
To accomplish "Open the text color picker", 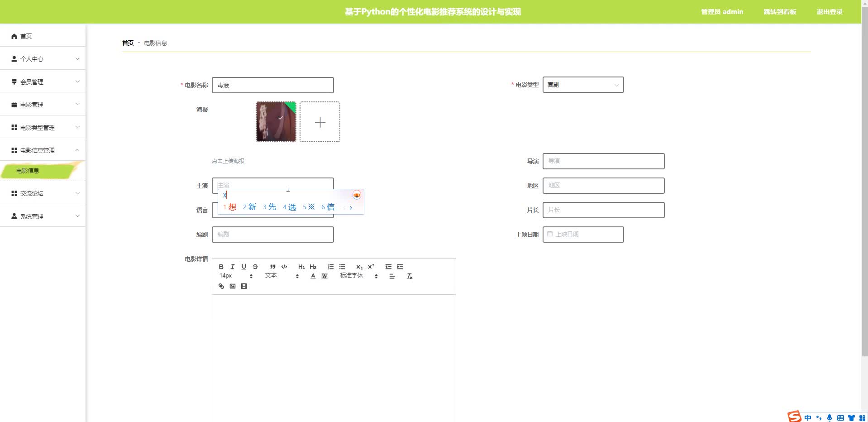I will (313, 276).
